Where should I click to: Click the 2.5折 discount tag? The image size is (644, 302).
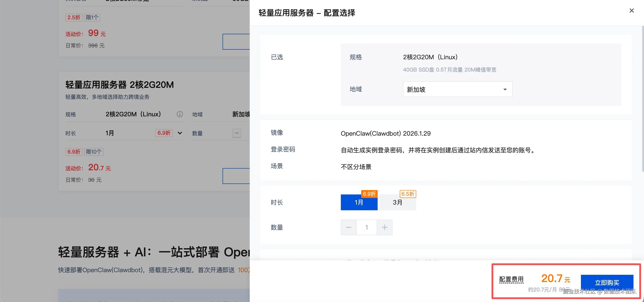click(x=74, y=18)
